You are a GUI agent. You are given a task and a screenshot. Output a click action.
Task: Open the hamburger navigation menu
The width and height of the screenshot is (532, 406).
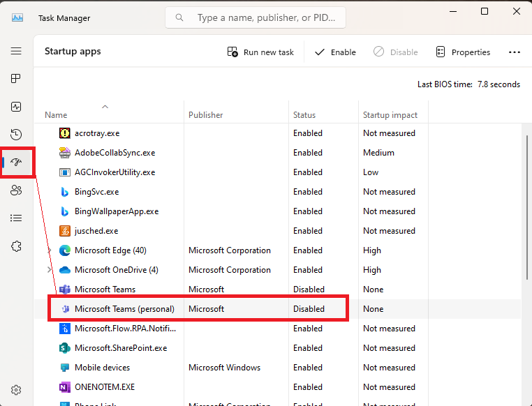click(16, 51)
